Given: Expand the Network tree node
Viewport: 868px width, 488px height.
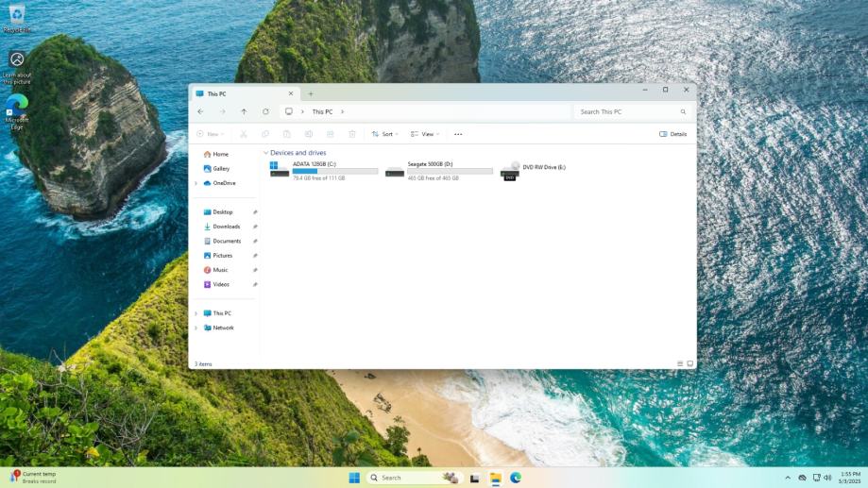Looking at the screenshot, I should 196,328.
